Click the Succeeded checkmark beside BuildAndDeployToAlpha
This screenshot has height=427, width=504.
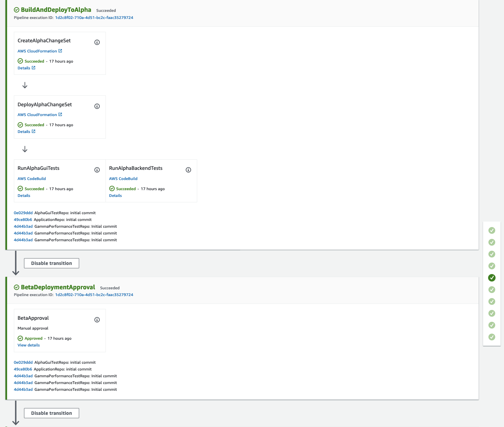point(16,10)
